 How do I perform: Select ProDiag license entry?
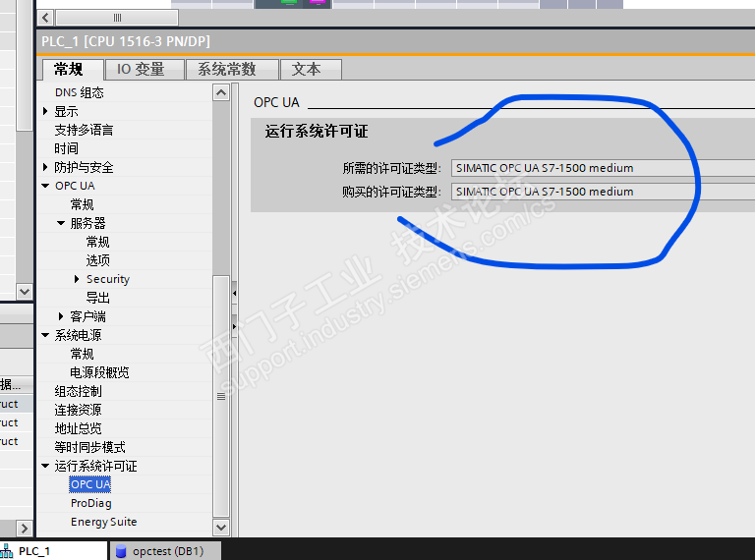click(91, 503)
